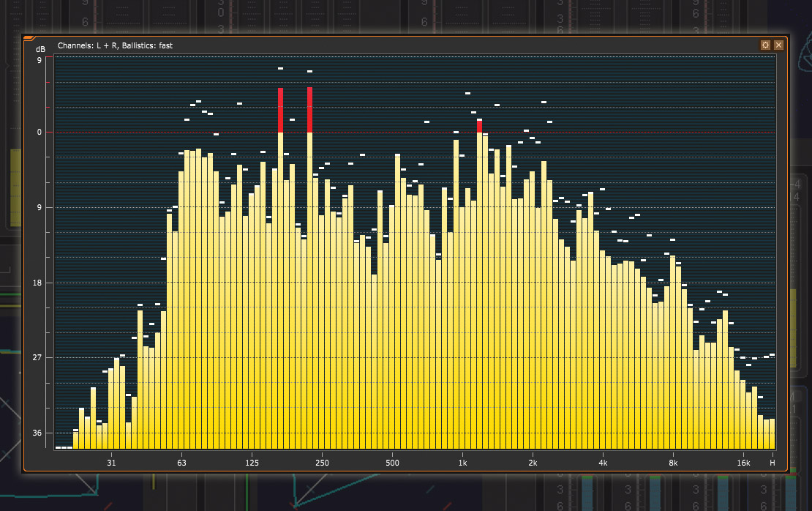Click the Channels L + R, Ballistics header text
Viewport: 812px width, 511px height.
pyautogui.click(x=115, y=45)
